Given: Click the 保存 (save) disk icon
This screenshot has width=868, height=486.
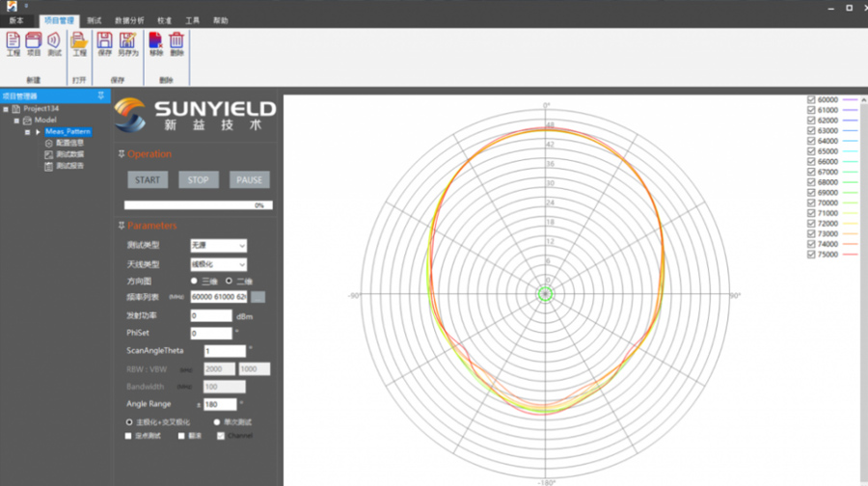Looking at the screenshot, I should click(105, 40).
